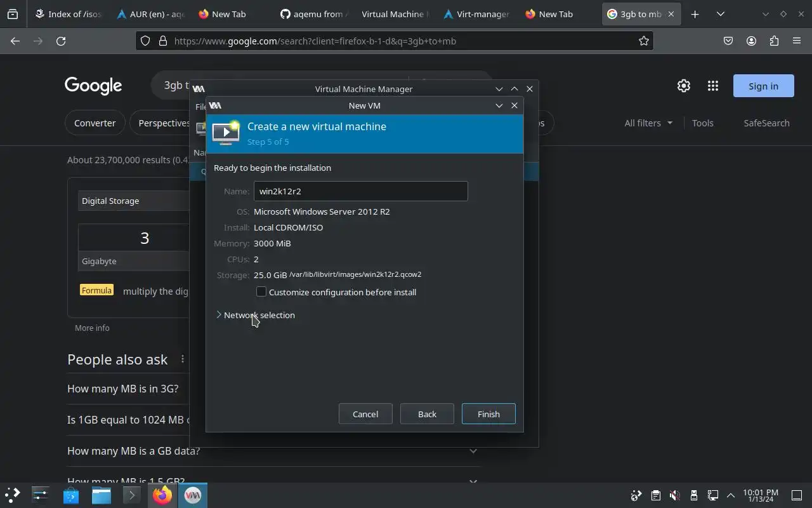This screenshot has width=812, height=508.
Task: Click the Show Desktop button
Action: point(797,495)
